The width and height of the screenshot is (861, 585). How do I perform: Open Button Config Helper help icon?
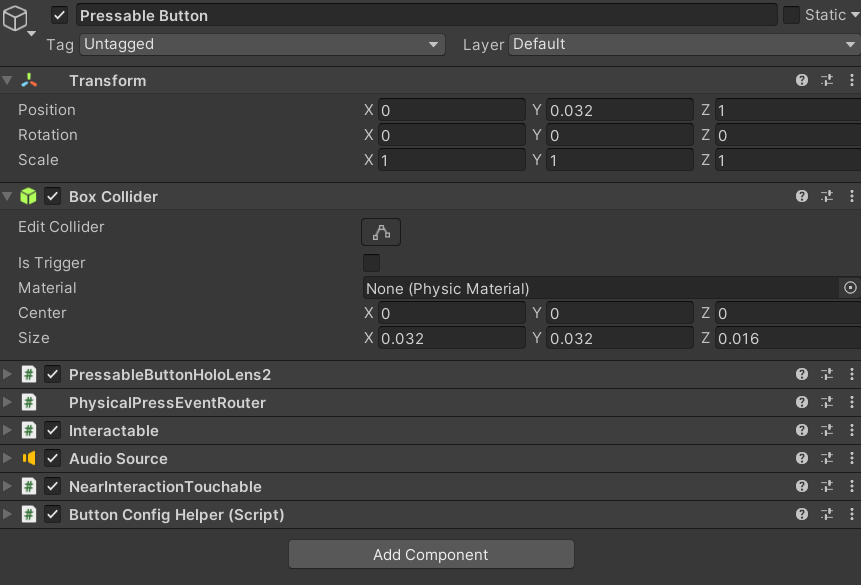(x=802, y=514)
